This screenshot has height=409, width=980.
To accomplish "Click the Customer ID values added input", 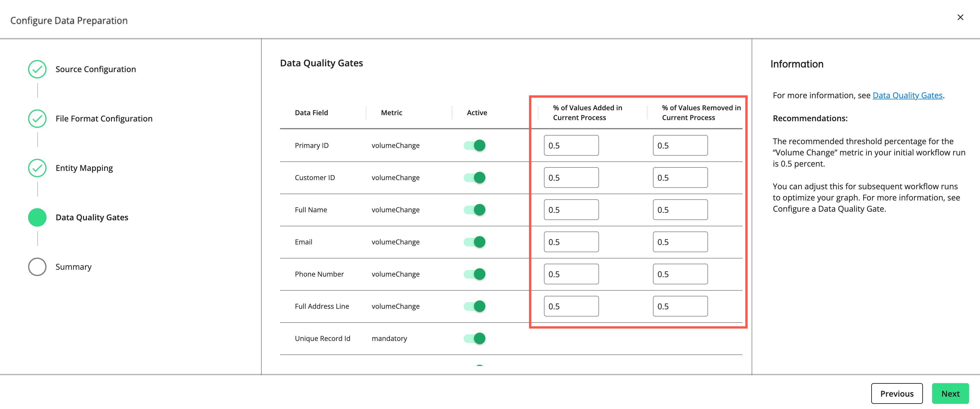I will coord(571,178).
